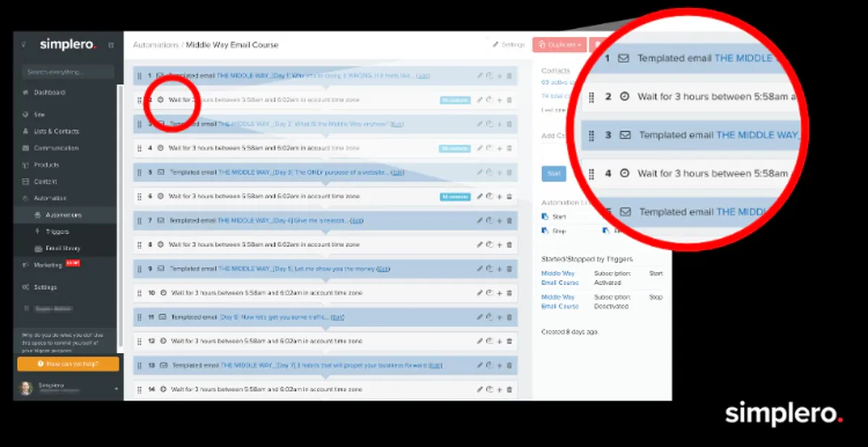This screenshot has height=447, width=868.
Task: Click the duplicate icon on step 3 row
Action: (489, 124)
